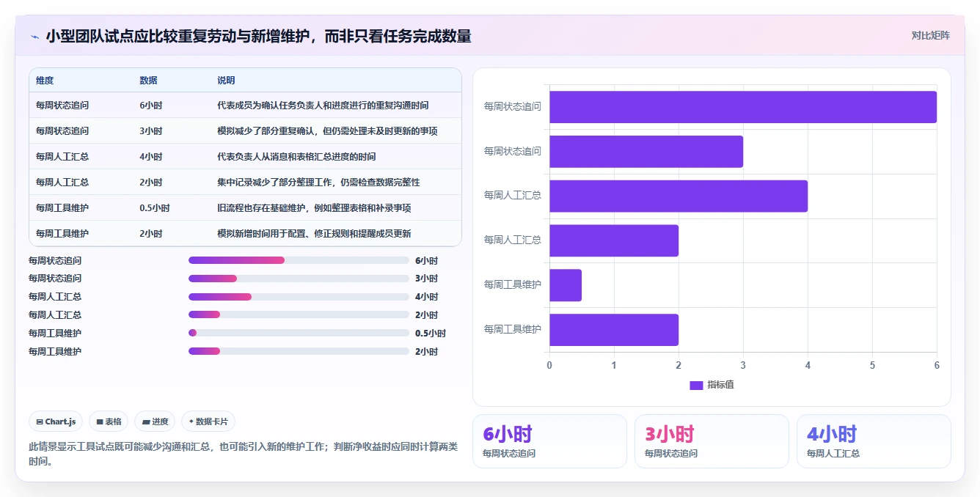Click description starting 集中记录减少了部分整理
This screenshot has width=980, height=497.
318,183
